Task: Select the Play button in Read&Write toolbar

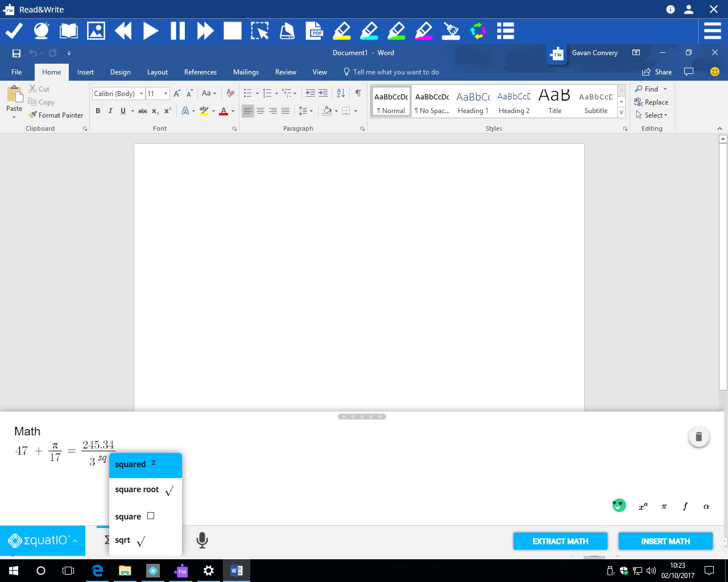Action: [151, 31]
